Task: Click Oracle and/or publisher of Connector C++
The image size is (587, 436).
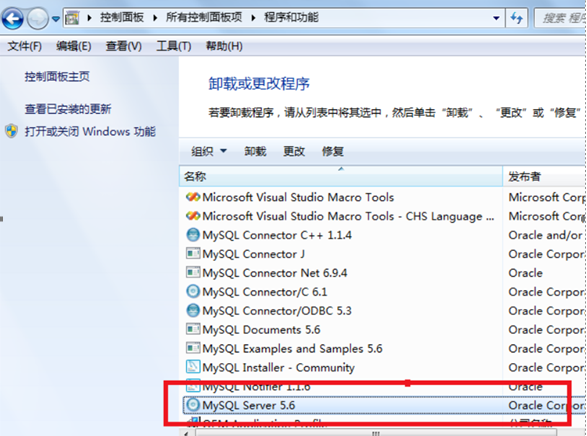Action: tap(545, 235)
